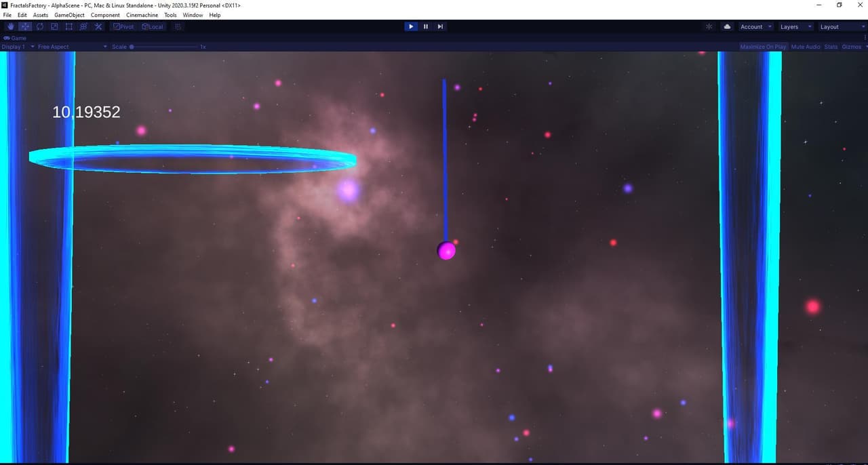Toggle Local handle rotation
This screenshot has height=465, width=868.
pos(153,26)
